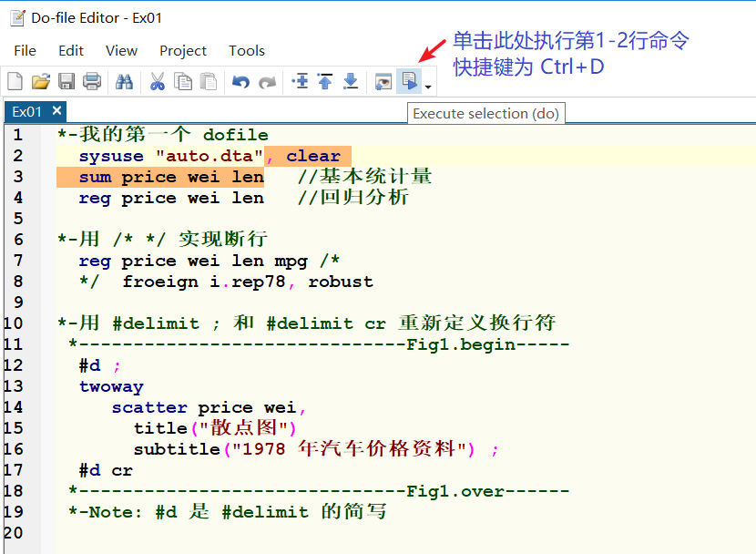Close the Ex01 tab

pyautogui.click(x=56, y=111)
